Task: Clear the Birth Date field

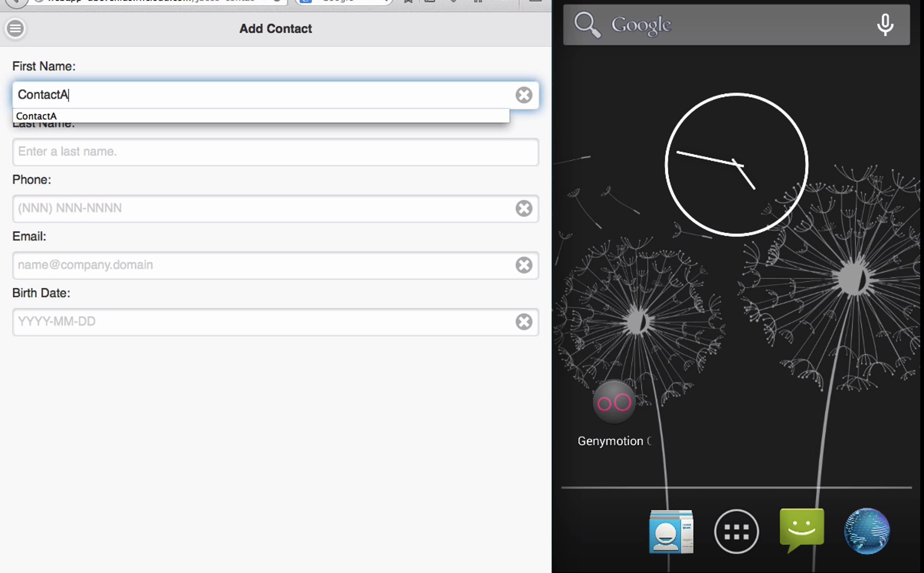Action: [x=524, y=322]
